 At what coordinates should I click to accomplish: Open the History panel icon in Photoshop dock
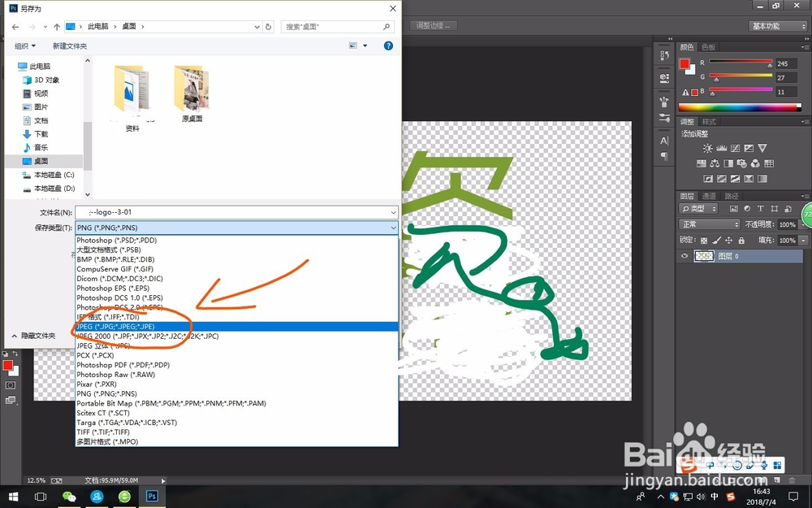tap(664, 56)
